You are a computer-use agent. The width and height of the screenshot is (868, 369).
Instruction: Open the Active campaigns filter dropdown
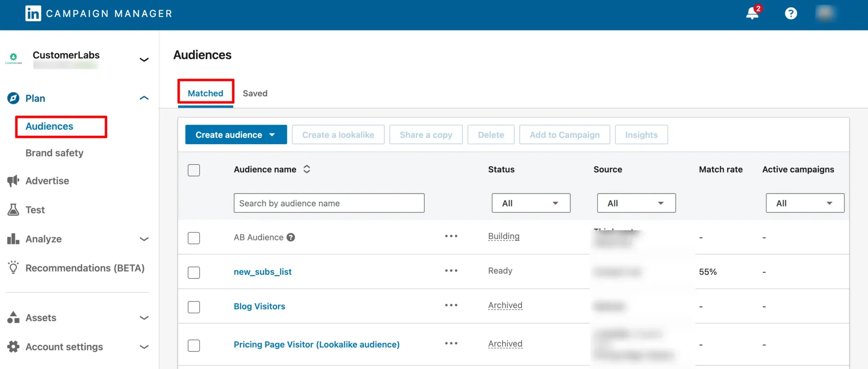click(x=805, y=203)
